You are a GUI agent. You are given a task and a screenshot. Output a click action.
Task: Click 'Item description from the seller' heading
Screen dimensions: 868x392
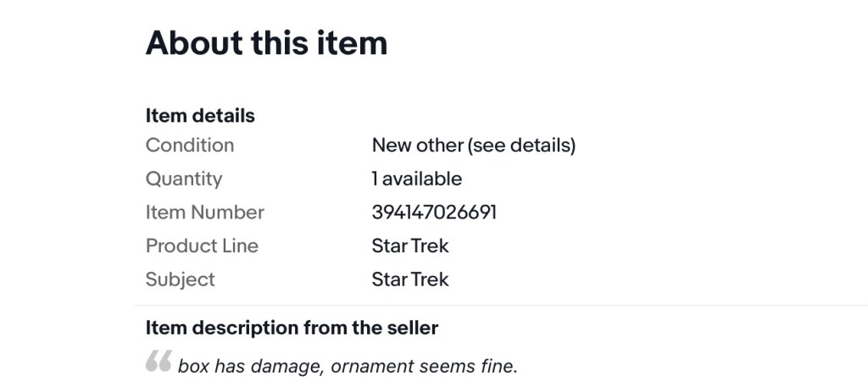pyautogui.click(x=292, y=328)
